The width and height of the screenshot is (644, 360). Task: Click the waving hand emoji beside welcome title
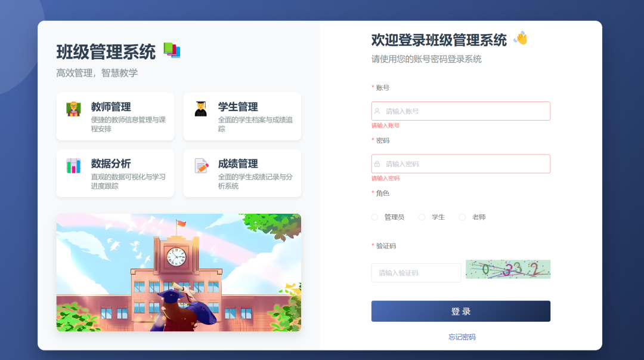pos(521,38)
